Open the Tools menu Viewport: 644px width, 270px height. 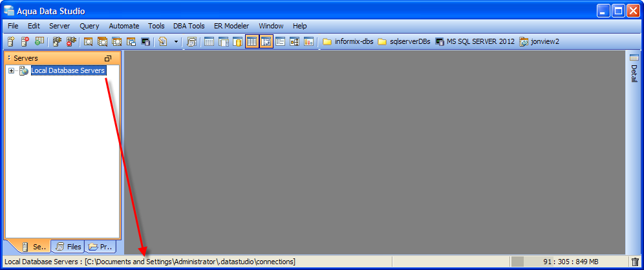156,26
